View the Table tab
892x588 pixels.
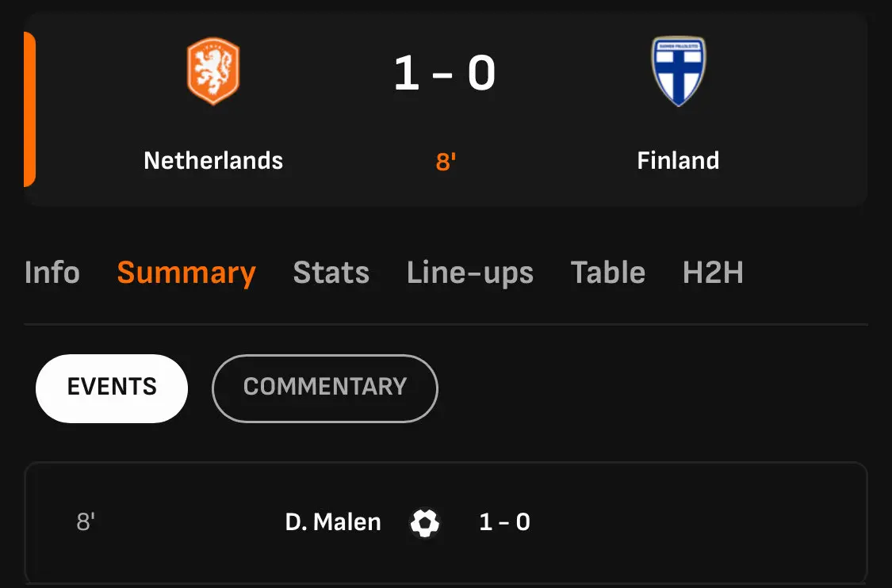[x=607, y=273]
